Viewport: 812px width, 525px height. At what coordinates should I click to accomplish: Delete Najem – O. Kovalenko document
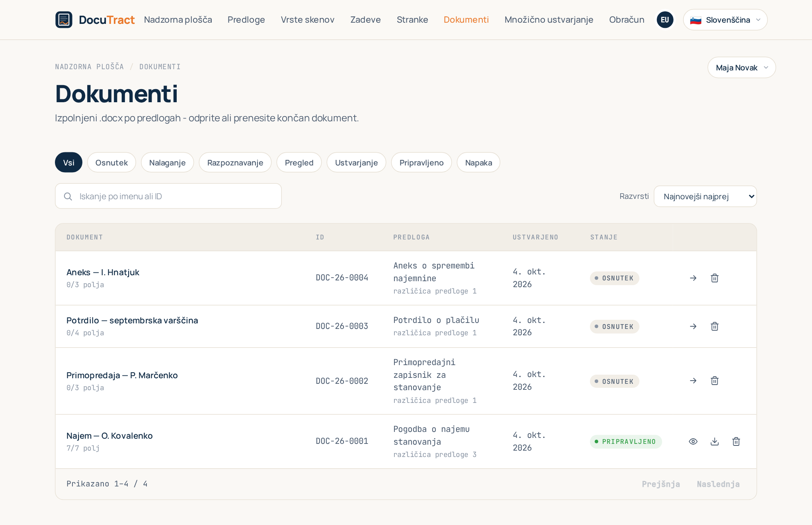(x=736, y=441)
